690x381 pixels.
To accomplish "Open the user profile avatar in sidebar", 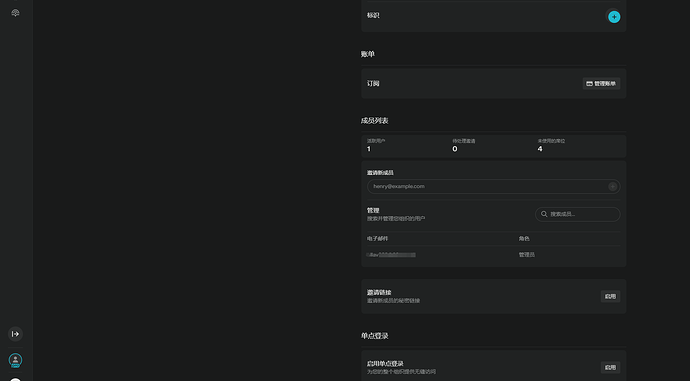I will point(15,360).
